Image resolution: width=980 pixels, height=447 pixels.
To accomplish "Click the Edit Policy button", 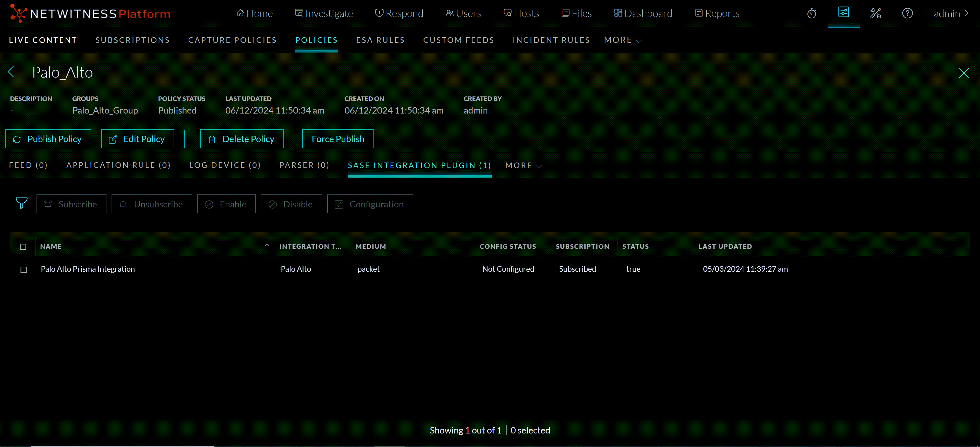I will (x=137, y=139).
